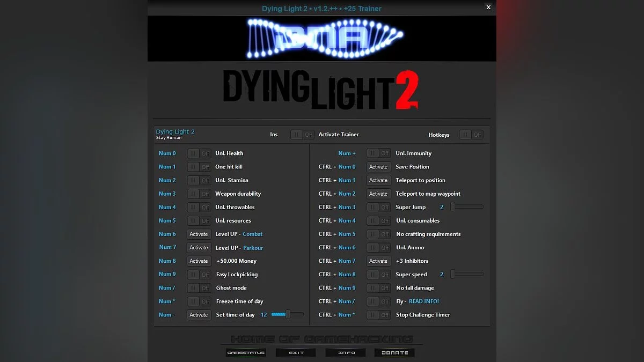This screenshot has width=644, height=362.
Task: Enable the Unl. Health cheat toggle
Action: click(x=199, y=153)
